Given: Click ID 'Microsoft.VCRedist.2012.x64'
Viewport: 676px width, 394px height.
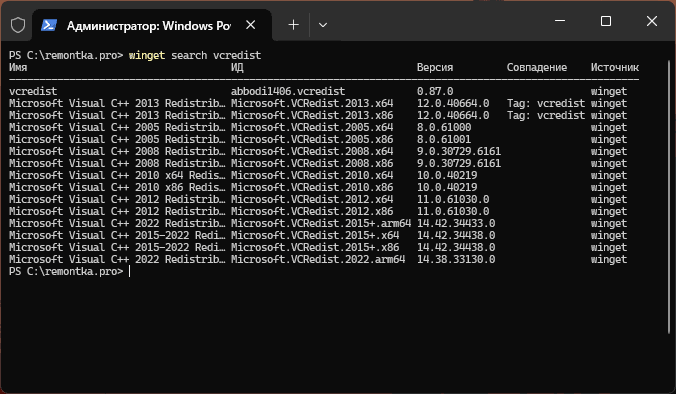Looking at the screenshot, I should point(312,199).
